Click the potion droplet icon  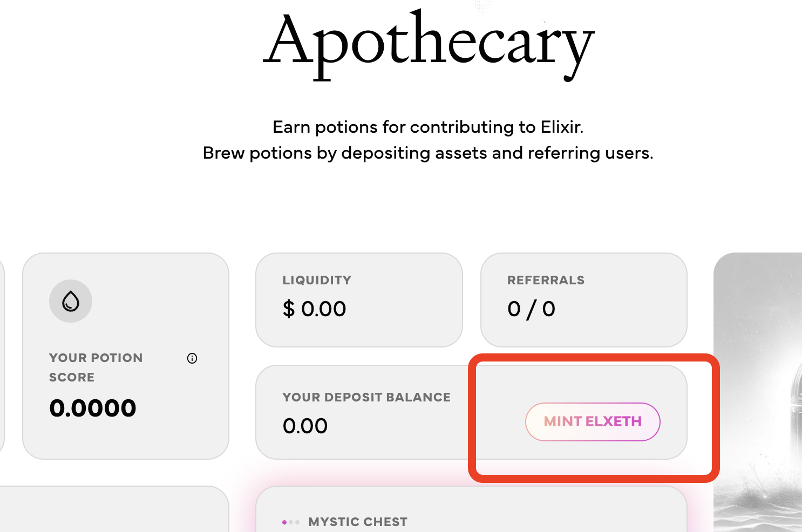(71, 301)
